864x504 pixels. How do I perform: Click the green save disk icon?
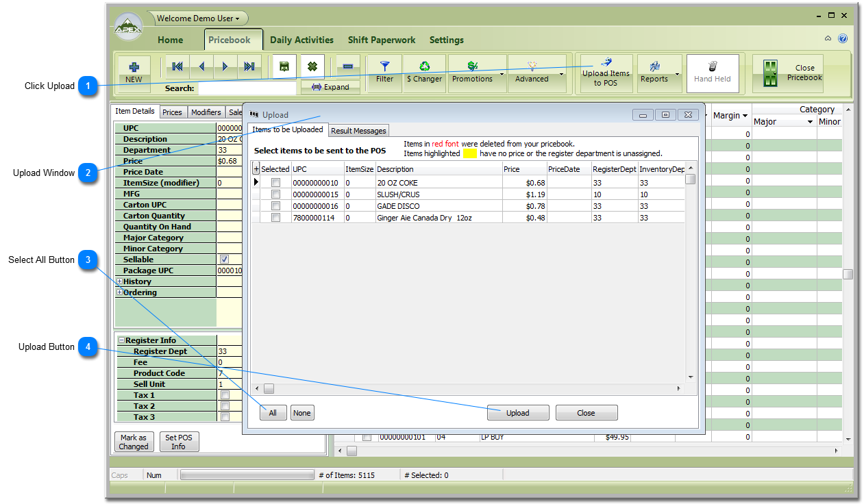(284, 66)
